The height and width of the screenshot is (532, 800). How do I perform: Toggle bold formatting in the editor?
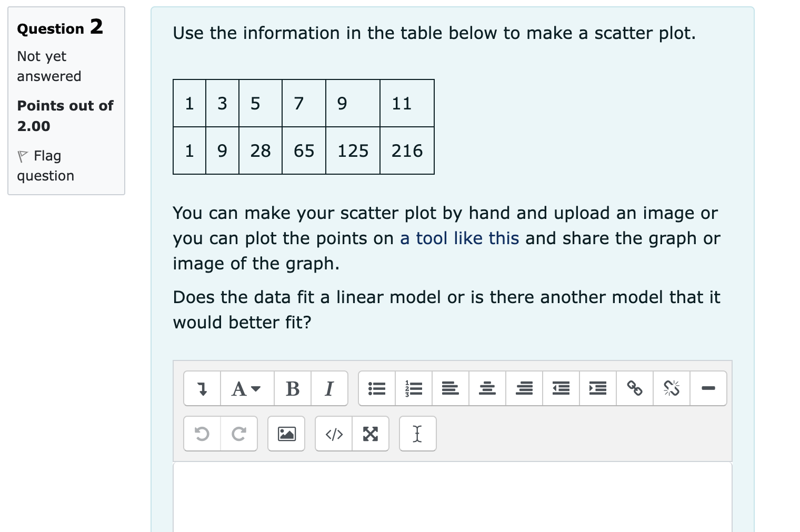click(293, 388)
